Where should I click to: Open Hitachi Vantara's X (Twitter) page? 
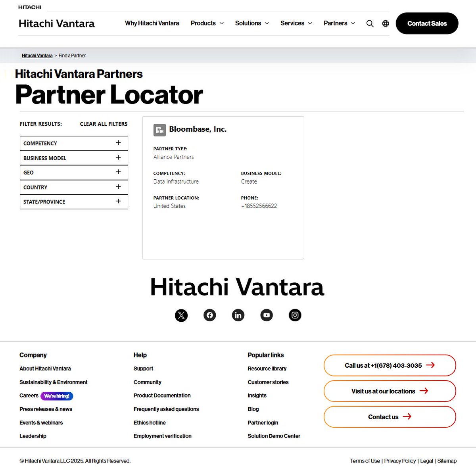[x=181, y=315]
